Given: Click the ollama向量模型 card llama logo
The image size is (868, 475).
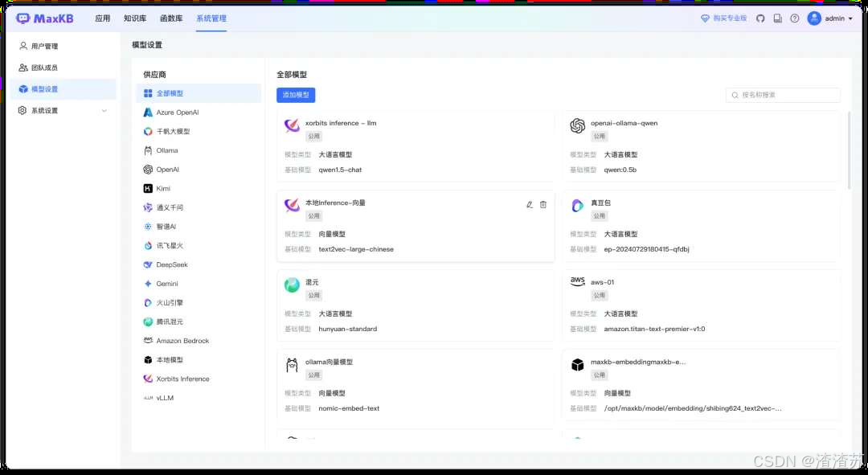Looking at the screenshot, I should pyautogui.click(x=292, y=365).
